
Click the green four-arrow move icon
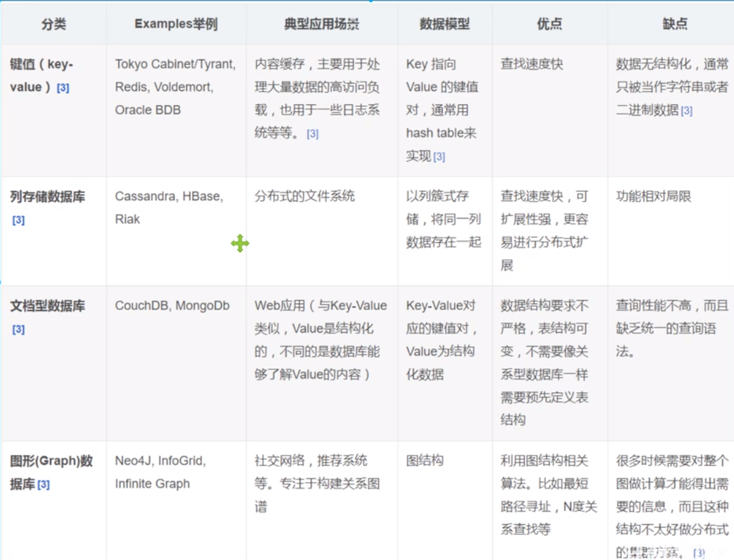tap(240, 244)
